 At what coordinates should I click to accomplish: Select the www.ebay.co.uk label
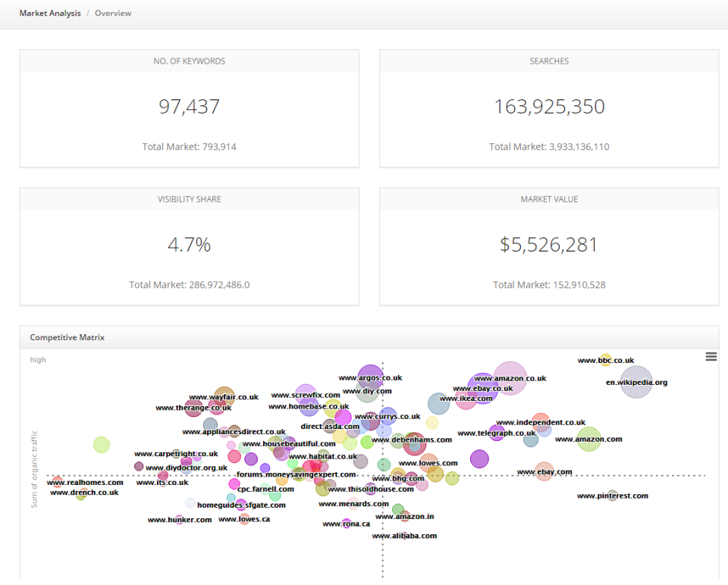point(483,388)
